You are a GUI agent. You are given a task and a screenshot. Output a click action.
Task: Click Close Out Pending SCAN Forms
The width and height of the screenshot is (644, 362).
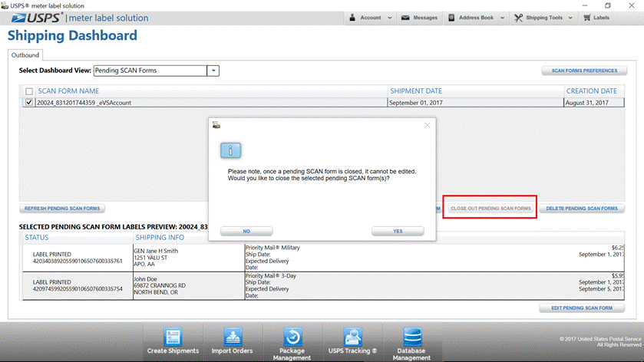coord(490,209)
